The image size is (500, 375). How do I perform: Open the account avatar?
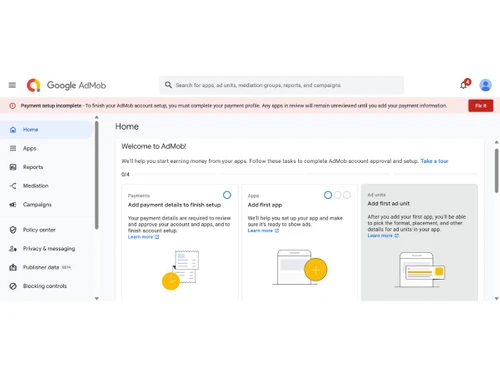(485, 85)
